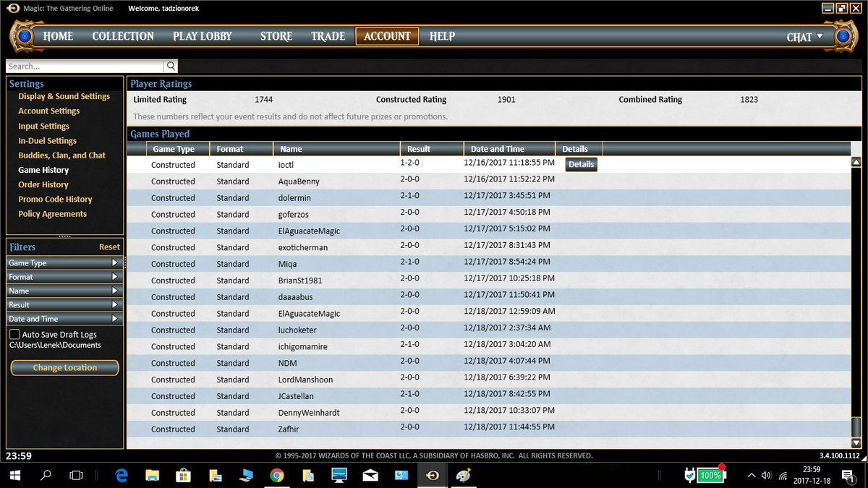Click the right blue orb emblem near Chat
The height and width of the screenshot is (488, 868).
click(x=842, y=35)
